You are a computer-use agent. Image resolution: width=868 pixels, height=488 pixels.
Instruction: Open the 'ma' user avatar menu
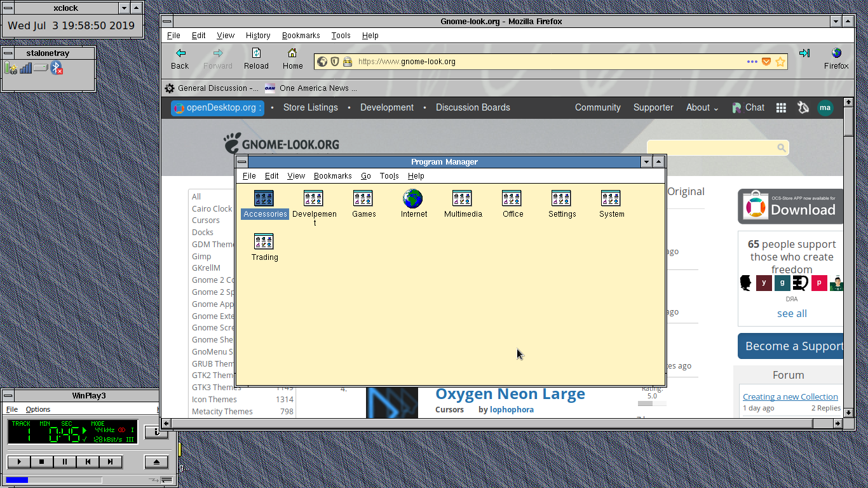pos(825,108)
